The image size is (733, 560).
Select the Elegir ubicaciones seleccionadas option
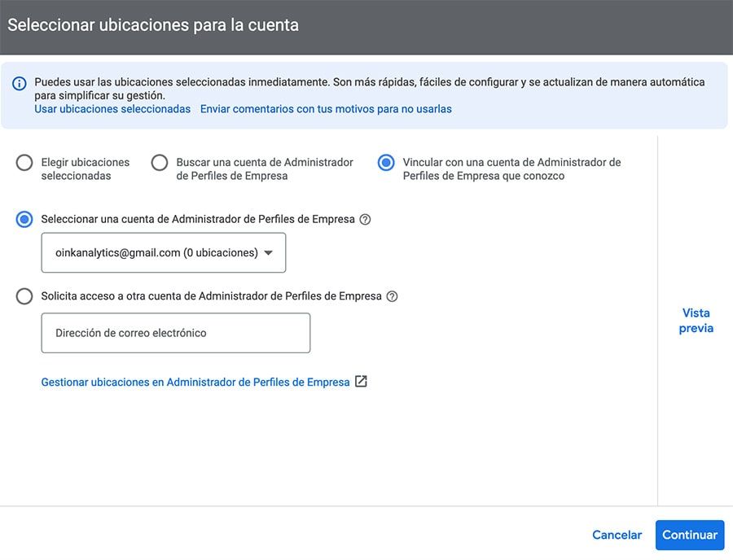pos(24,163)
